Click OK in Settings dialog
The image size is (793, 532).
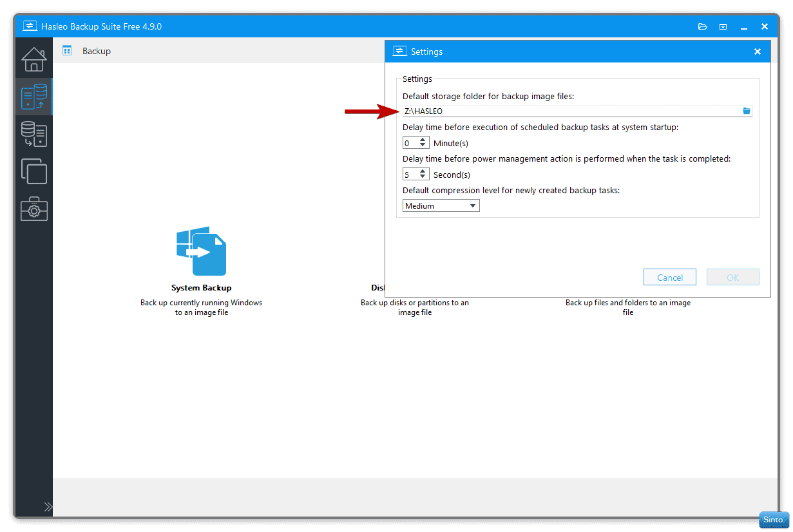733,278
